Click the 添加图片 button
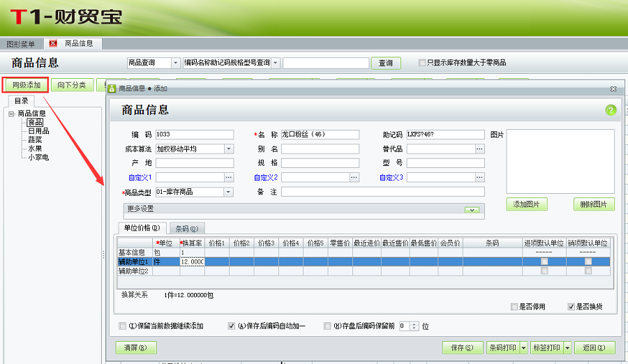Image resolution: width=628 pixels, height=364 pixels. click(527, 204)
